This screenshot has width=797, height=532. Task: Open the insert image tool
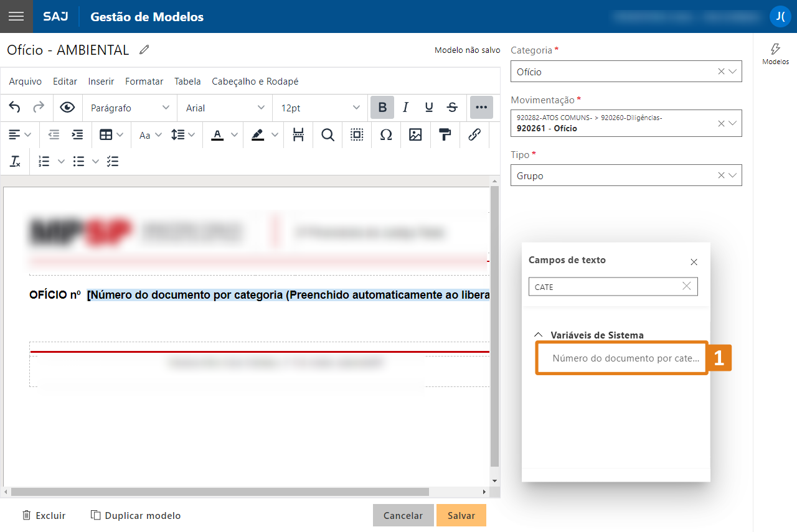(x=415, y=135)
